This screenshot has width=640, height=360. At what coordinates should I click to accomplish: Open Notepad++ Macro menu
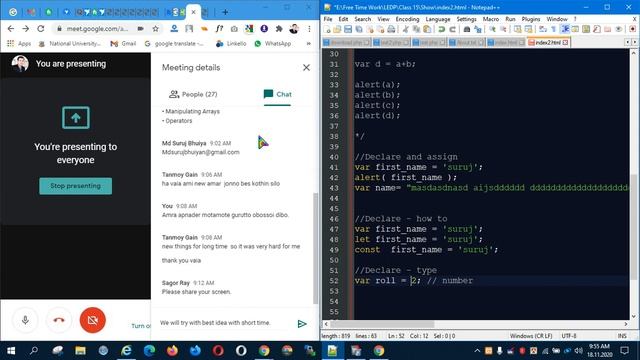click(x=491, y=19)
